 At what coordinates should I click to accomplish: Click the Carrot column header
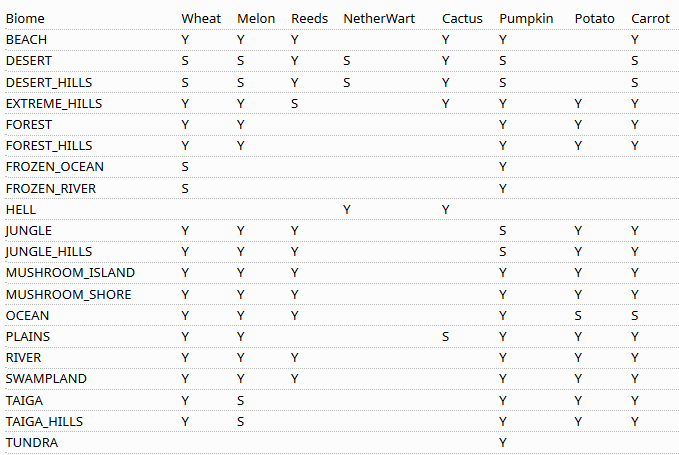(651, 18)
